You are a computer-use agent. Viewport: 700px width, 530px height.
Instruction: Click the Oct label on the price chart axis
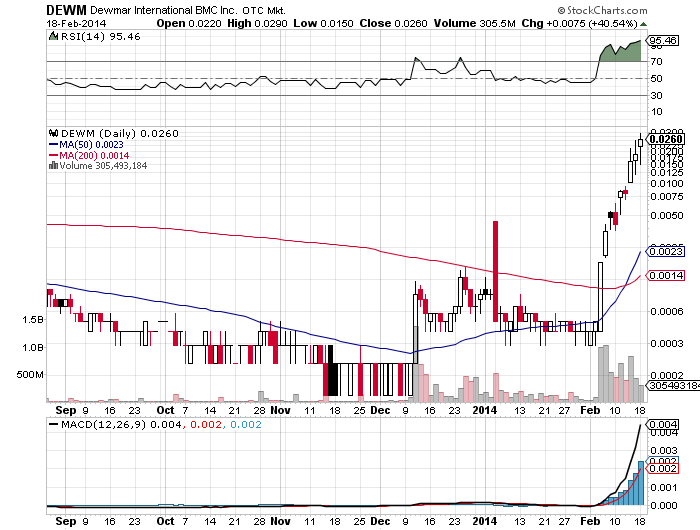click(x=165, y=410)
